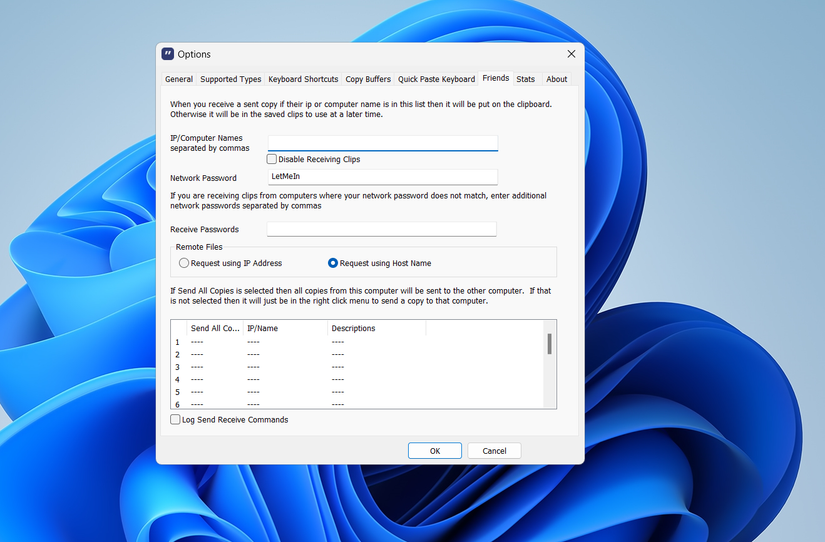Image resolution: width=825 pixels, height=542 pixels.
Task: Open the Supported Types tab
Action: [230, 79]
